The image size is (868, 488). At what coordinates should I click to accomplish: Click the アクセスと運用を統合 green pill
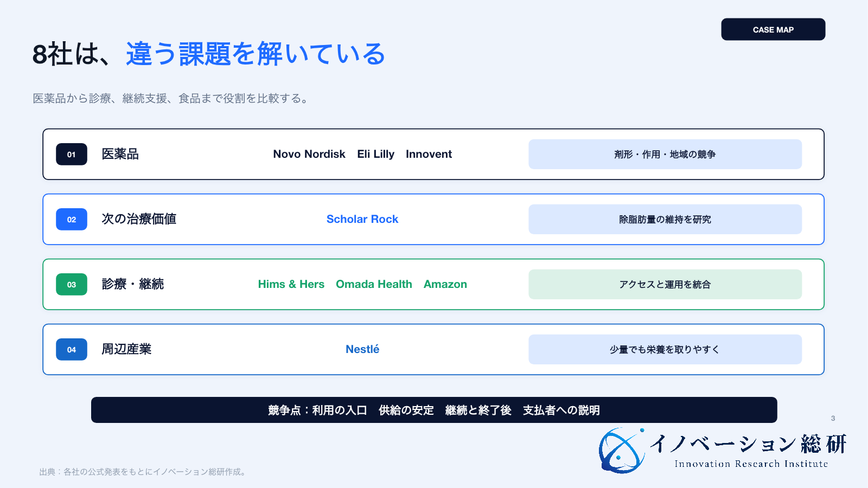click(665, 284)
